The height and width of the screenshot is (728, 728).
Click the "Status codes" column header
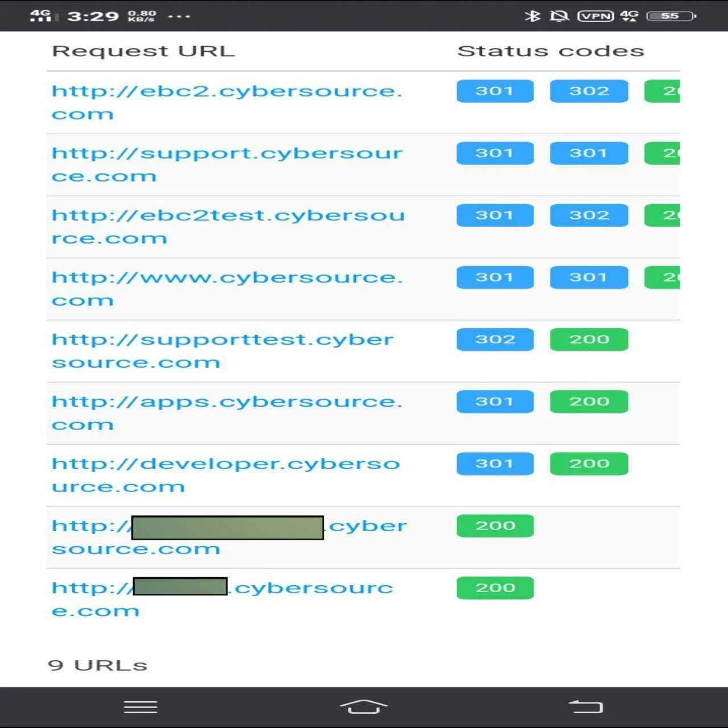pyautogui.click(x=551, y=51)
